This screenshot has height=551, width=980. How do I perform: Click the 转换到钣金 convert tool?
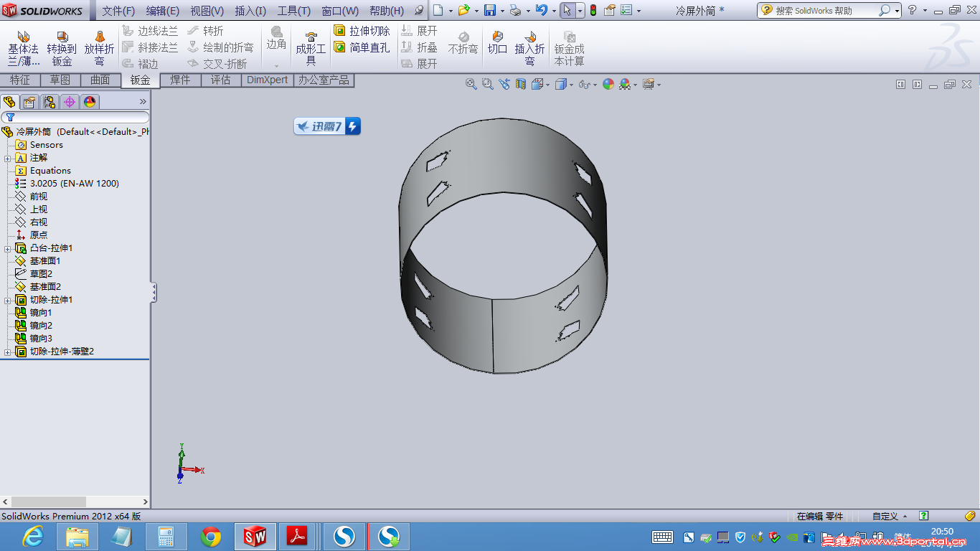pos(62,47)
